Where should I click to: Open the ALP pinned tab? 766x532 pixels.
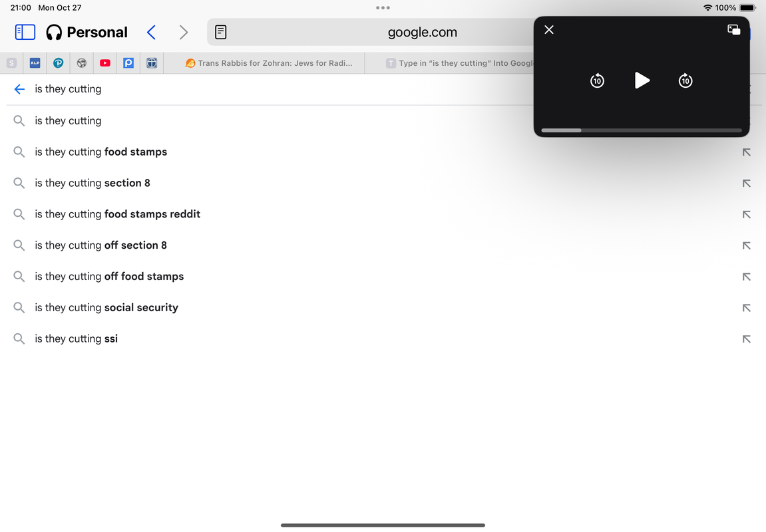tap(35, 63)
